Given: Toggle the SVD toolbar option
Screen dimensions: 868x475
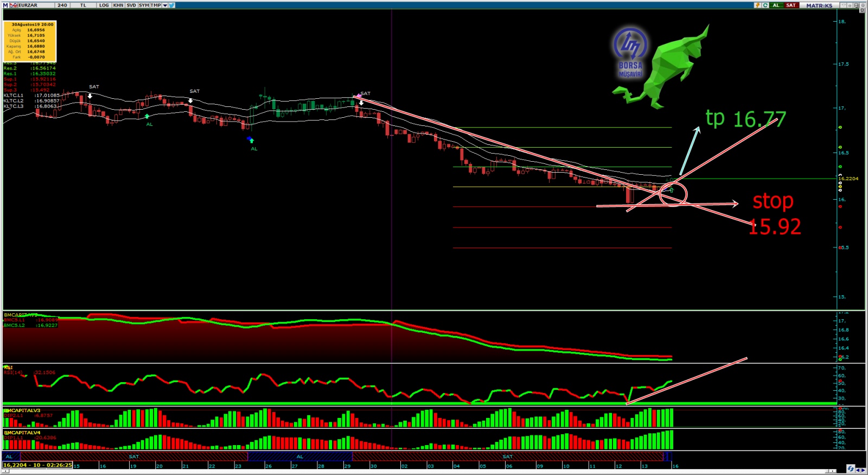Looking at the screenshot, I should (131, 5).
